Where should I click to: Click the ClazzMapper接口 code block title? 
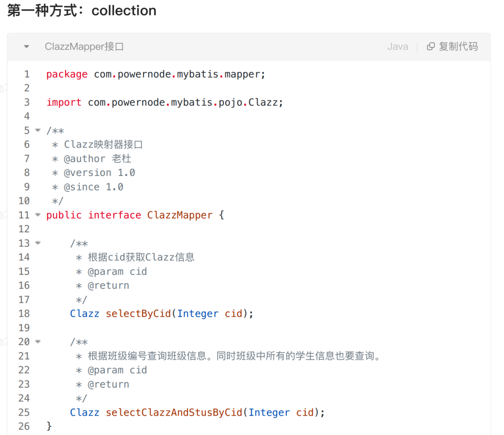(x=84, y=46)
